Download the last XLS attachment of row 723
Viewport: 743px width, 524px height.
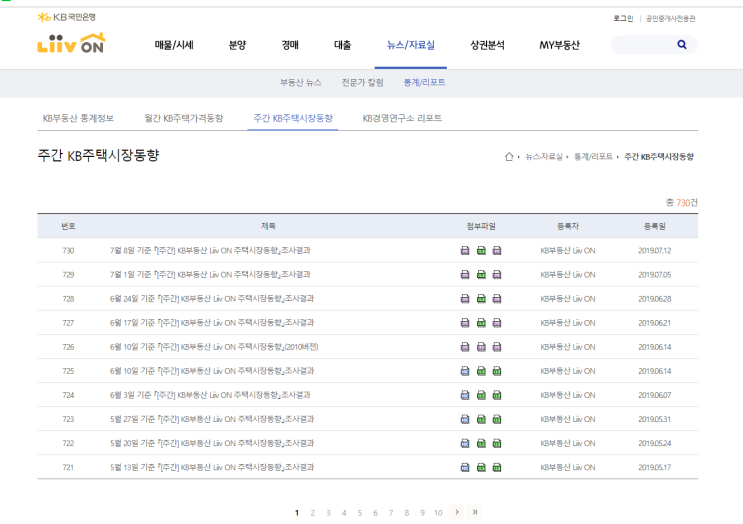497,419
